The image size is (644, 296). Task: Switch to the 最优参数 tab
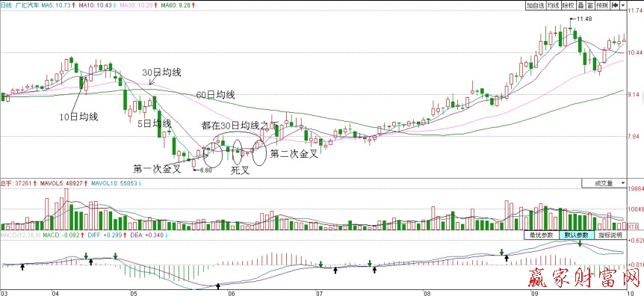tap(542, 235)
